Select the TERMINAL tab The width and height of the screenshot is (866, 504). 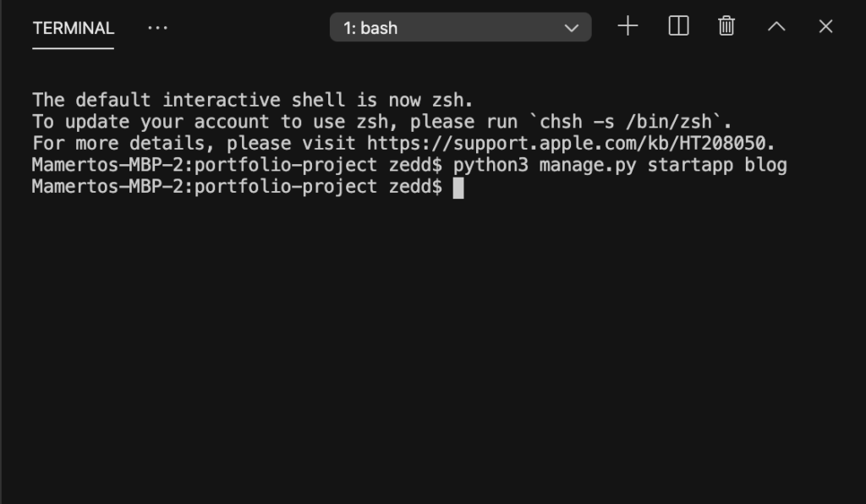coord(74,28)
